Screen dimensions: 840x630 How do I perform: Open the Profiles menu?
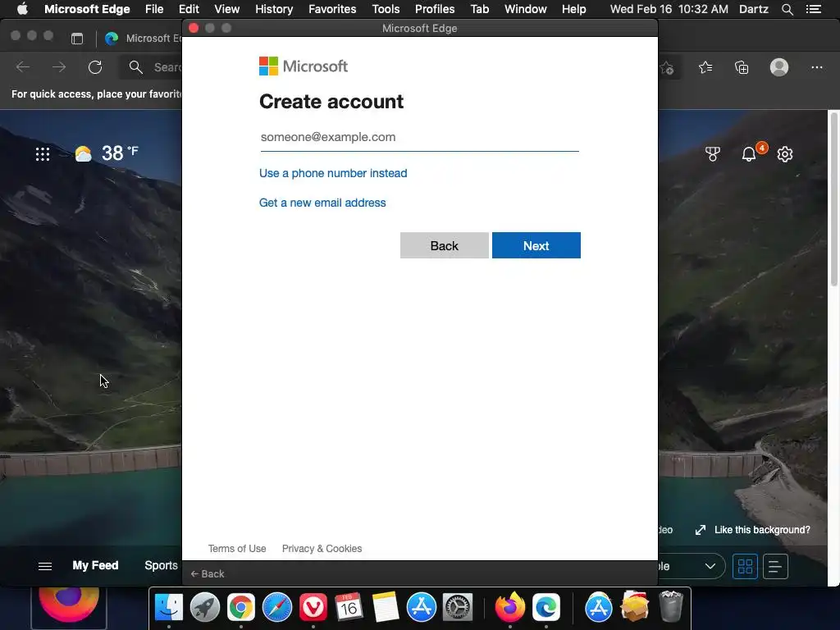[x=435, y=9]
